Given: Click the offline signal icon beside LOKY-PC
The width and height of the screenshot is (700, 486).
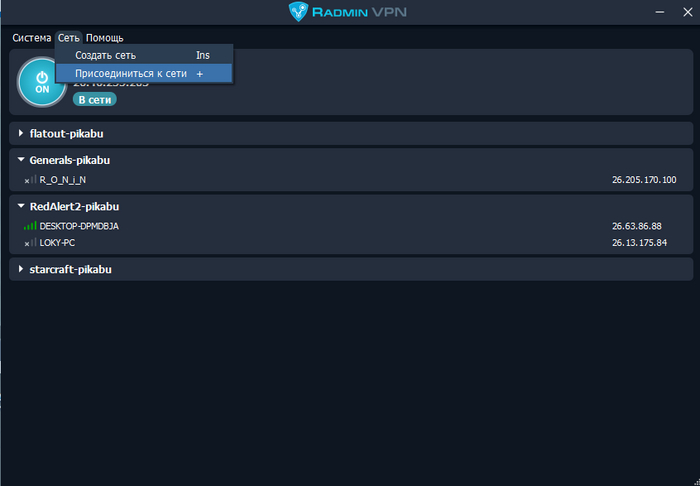Looking at the screenshot, I should coord(30,243).
